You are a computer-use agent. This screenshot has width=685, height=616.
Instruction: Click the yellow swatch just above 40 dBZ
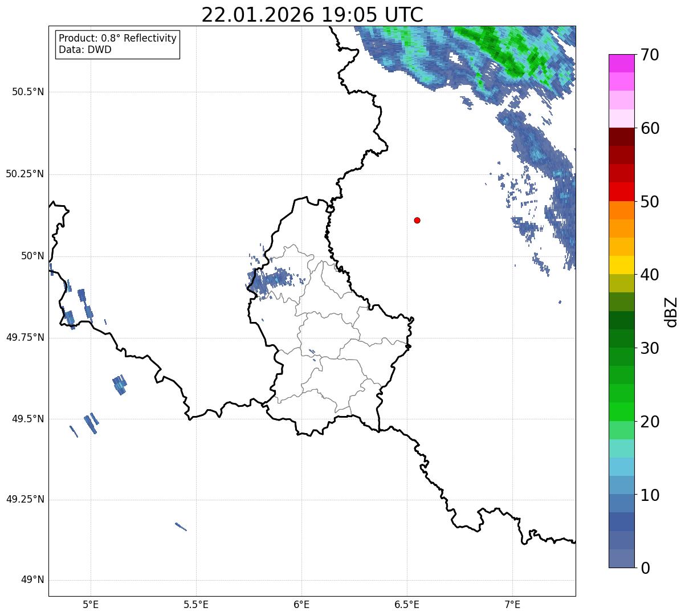[622, 265]
